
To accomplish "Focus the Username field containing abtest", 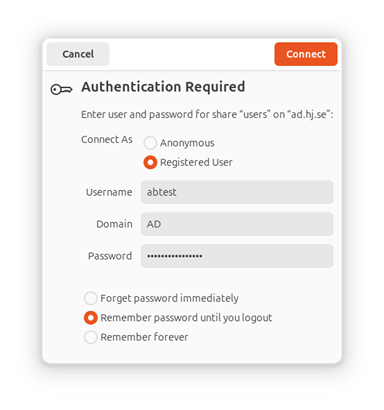I will [237, 192].
